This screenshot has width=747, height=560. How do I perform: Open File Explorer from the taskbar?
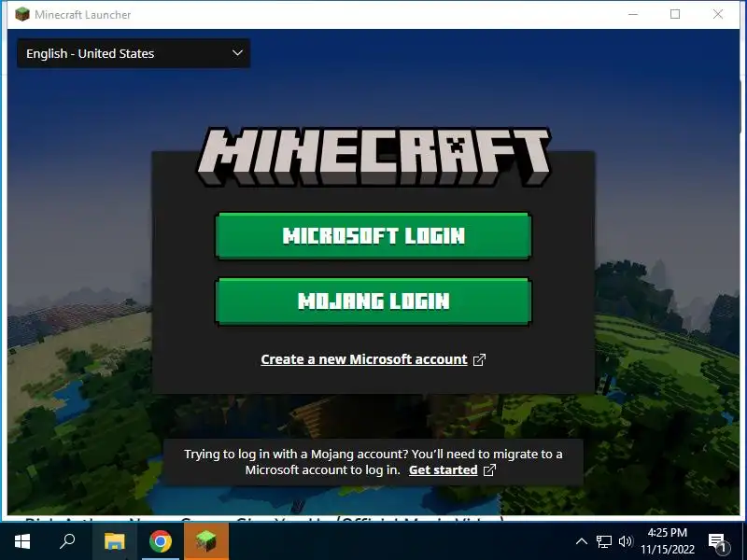pos(114,541)
